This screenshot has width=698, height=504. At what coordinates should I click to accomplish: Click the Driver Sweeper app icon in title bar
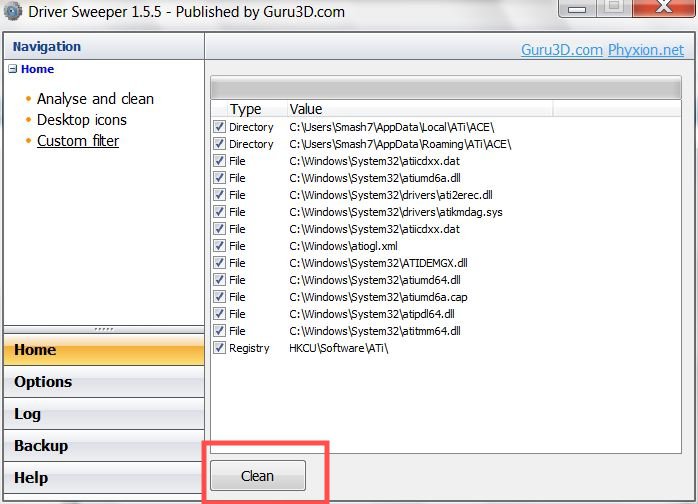(12, 11)
